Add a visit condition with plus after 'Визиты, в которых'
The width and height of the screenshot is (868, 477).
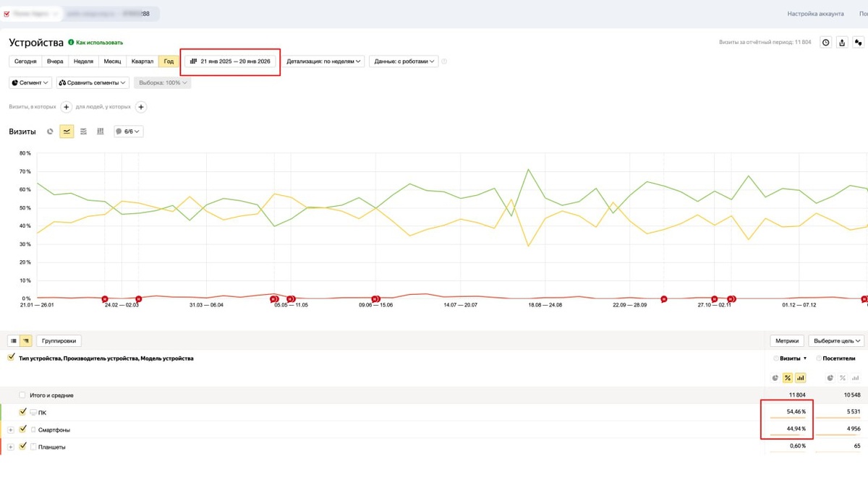(x=66, y=107)
